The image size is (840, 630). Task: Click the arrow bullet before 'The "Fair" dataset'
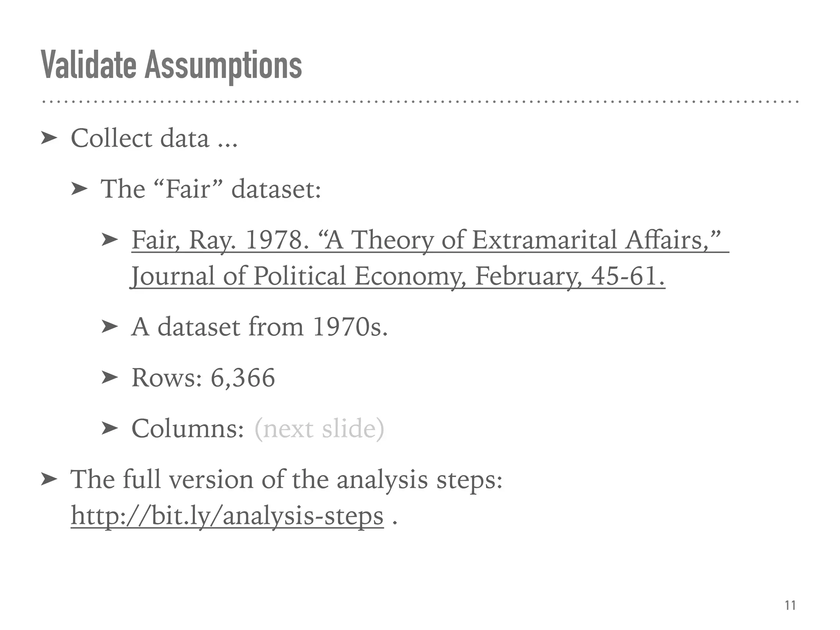tap(79, 189)
